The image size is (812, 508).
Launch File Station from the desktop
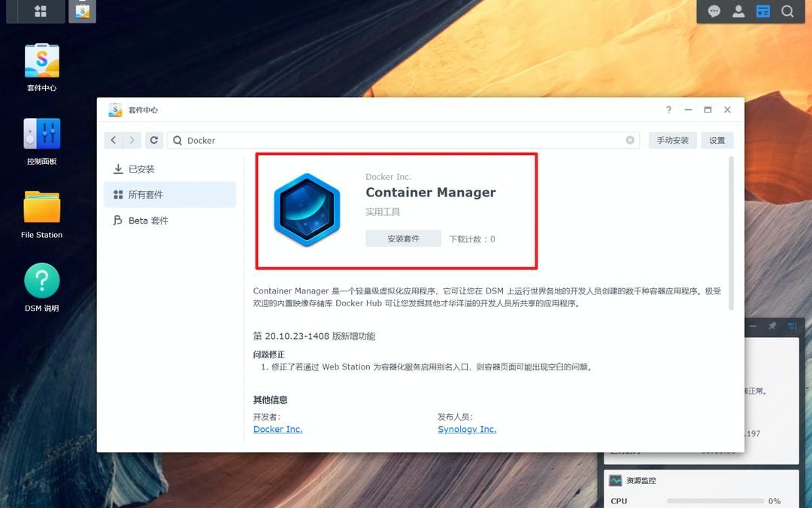pyautogui.click(x=41, y=214)
